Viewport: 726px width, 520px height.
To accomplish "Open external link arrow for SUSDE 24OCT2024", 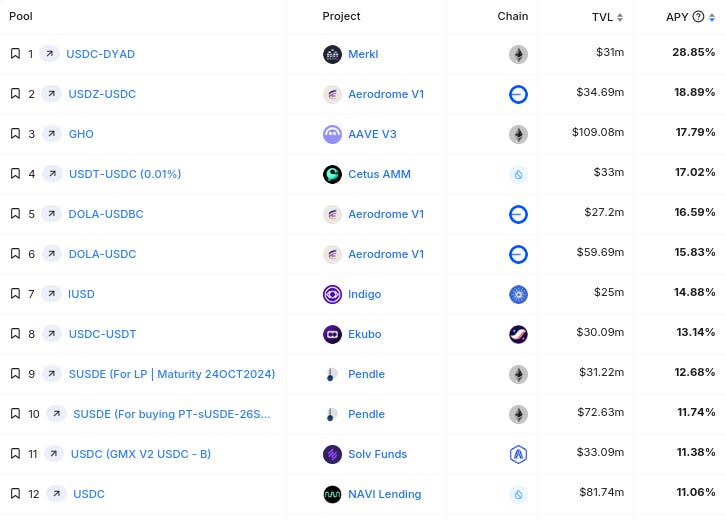I will coord(52,374).
